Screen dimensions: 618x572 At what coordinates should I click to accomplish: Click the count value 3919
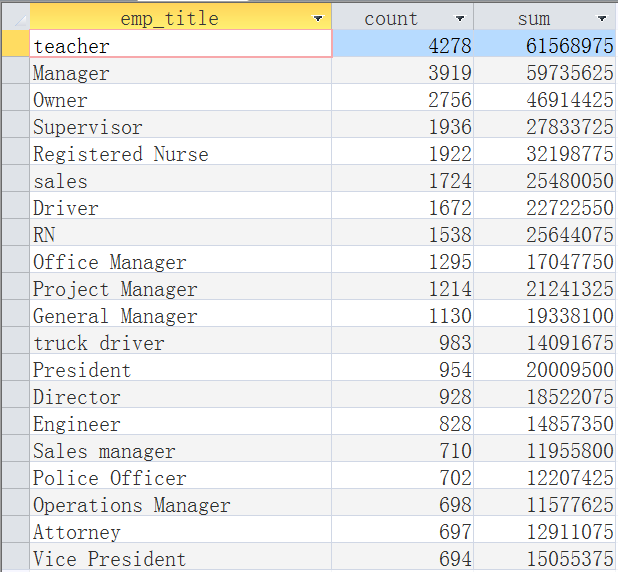pos(450,73)
